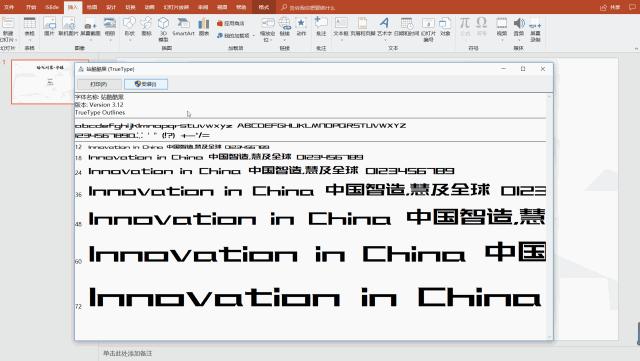Screen dimensions: 640x361
Task: Open the WordArt (艺术字) dropdown
Action: pos(384,40)
